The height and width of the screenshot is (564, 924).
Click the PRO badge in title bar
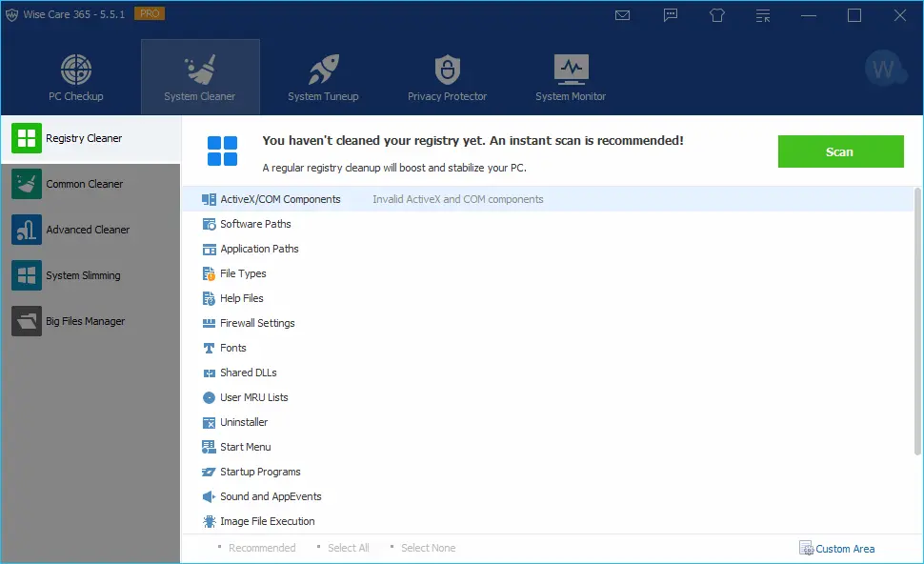pos(150,13)
